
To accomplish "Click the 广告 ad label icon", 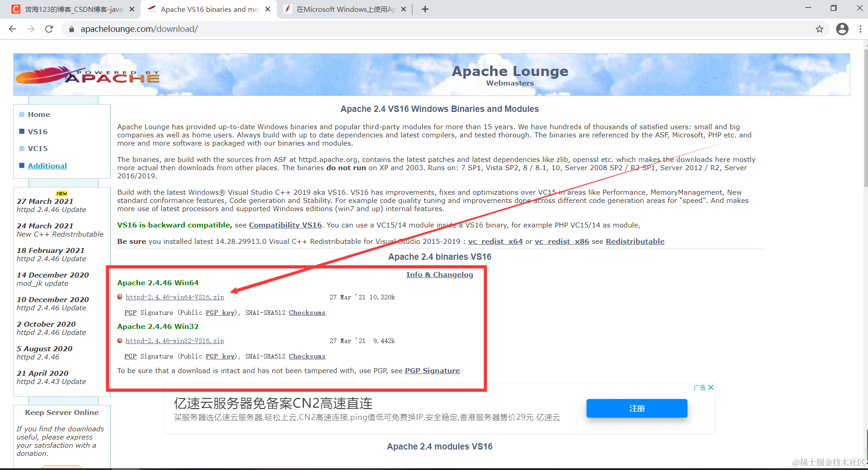I will (700, 388).
